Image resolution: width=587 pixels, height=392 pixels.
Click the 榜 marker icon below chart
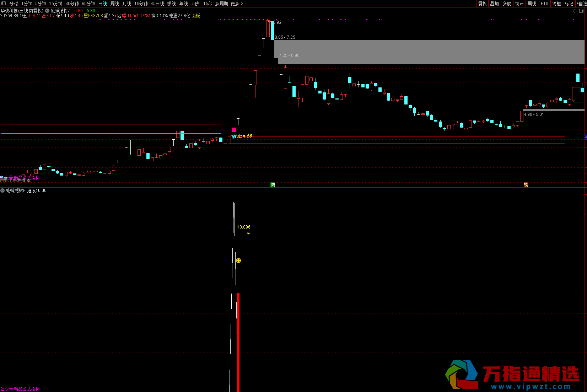pyautogui.click(x=526, y=184)
